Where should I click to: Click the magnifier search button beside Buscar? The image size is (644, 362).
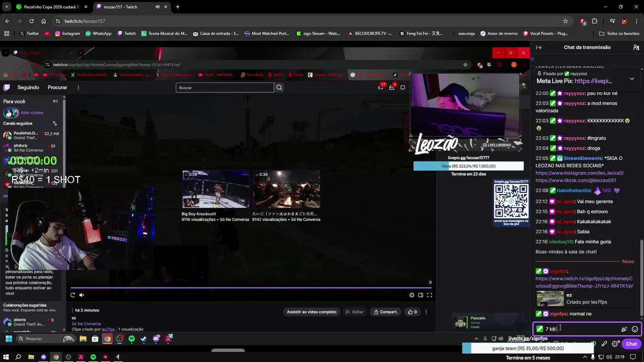tap(279, 87)
